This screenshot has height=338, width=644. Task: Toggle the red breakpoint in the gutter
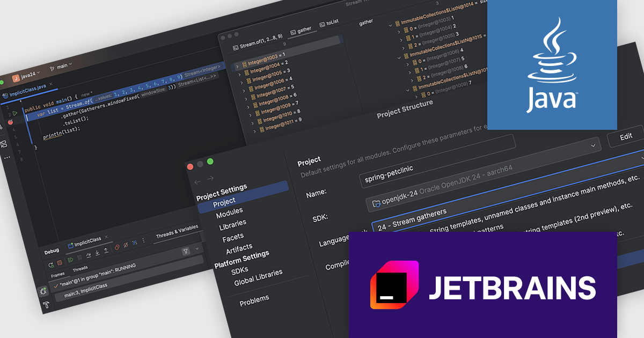coord(10,122)
